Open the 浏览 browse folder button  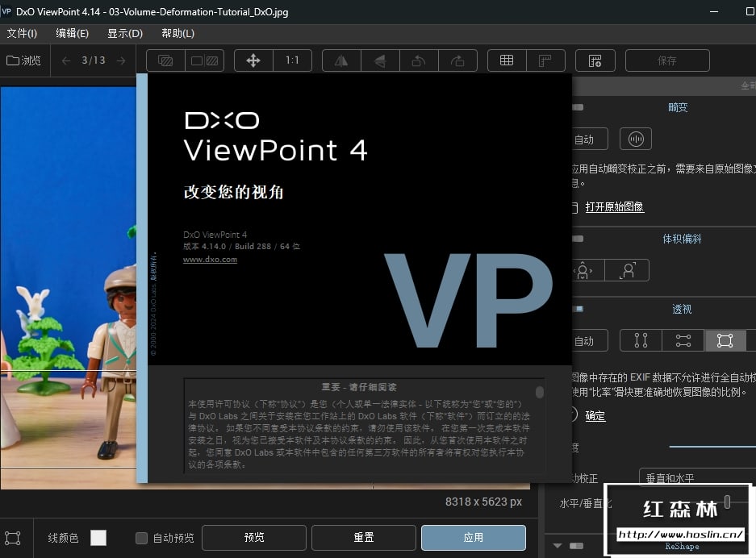coord(24,60)
